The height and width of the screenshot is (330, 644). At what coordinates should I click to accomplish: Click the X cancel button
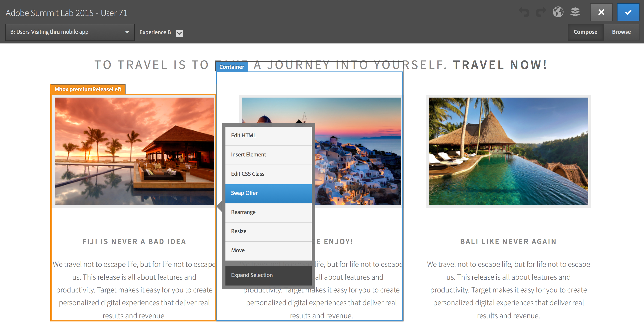tap(601, 12)
